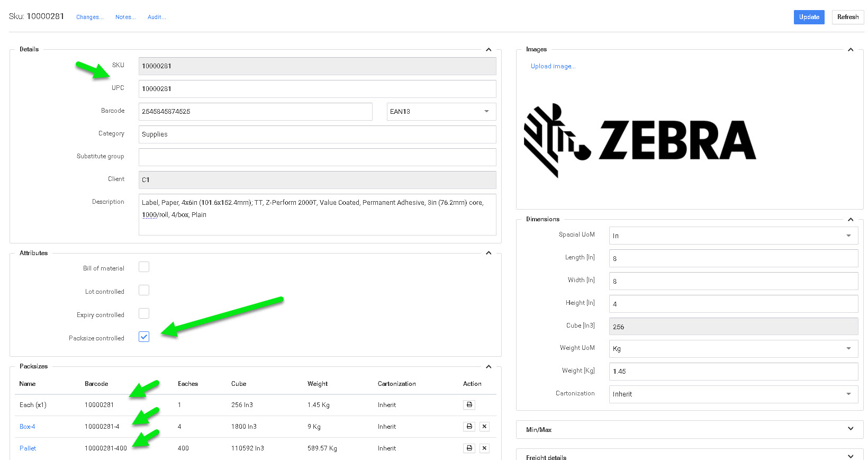
Task: Click the Upload image... link
Action: (553, 67)
